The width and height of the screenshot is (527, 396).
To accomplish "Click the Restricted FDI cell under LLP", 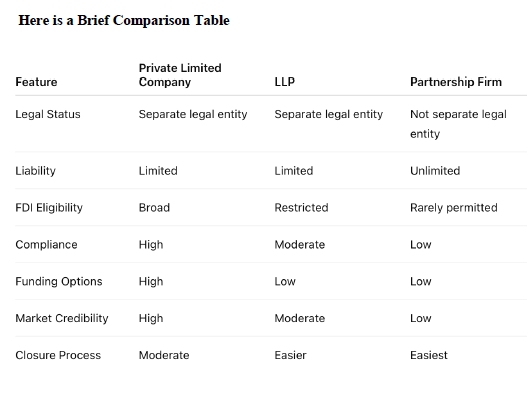I will point(301,208).
